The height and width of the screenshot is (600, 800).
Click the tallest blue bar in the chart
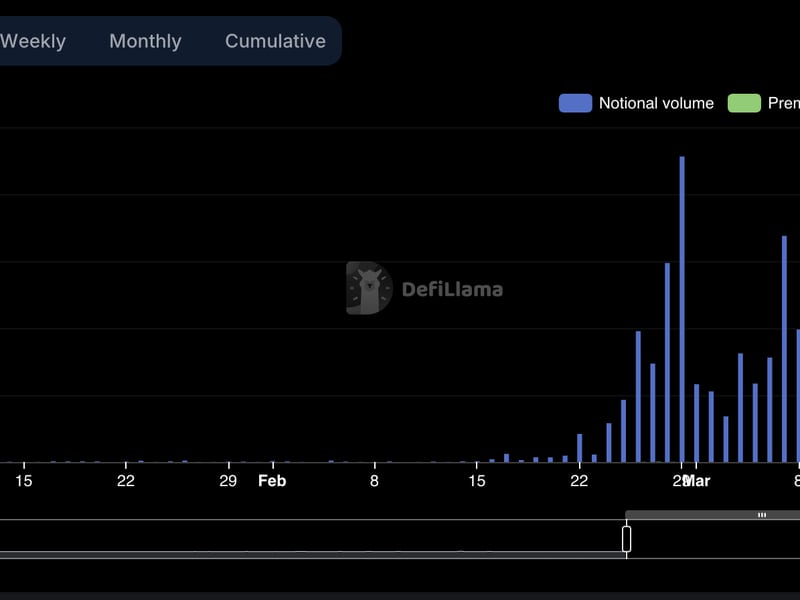click(682, 308)
